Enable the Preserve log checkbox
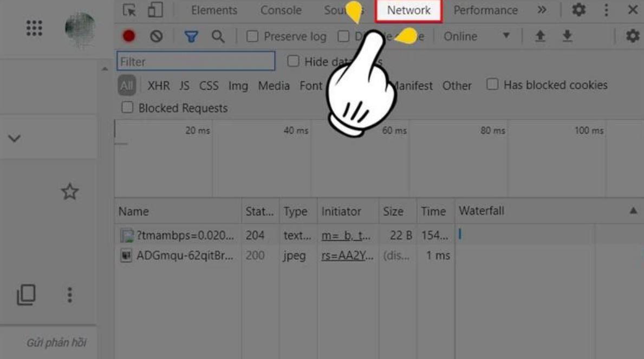The image size is (644, 359). point(252,37)
